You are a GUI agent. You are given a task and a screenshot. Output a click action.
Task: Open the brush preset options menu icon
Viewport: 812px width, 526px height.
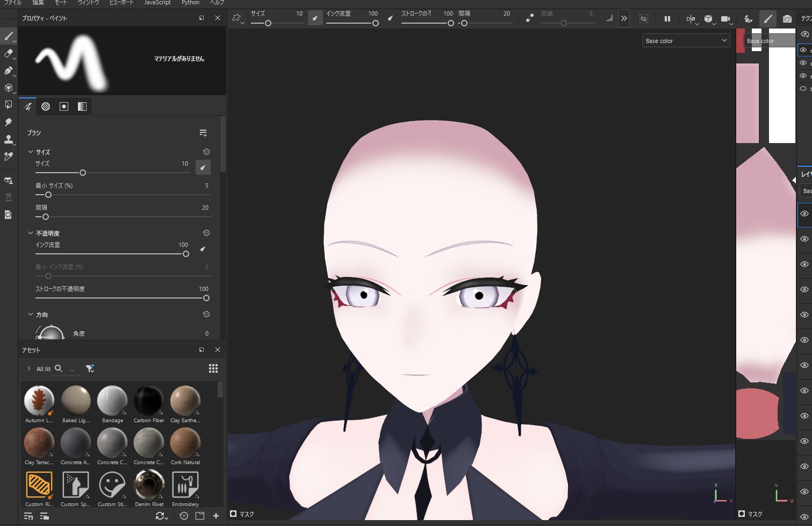[203, 133]
